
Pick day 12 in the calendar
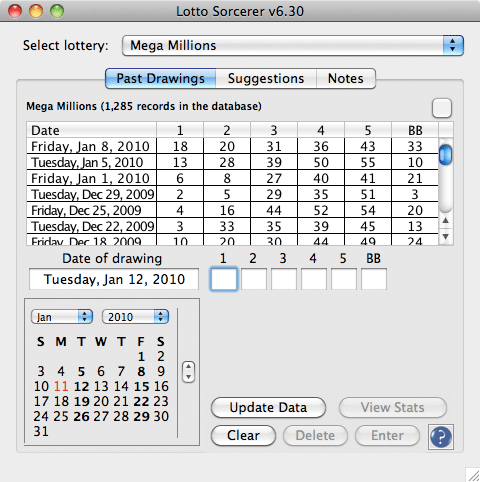coord(81,387)
